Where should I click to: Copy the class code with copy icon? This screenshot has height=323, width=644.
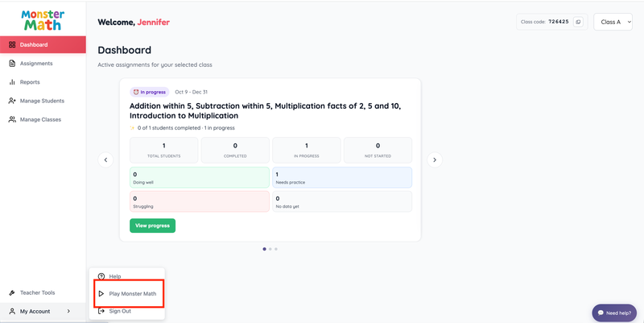[578, 22]
